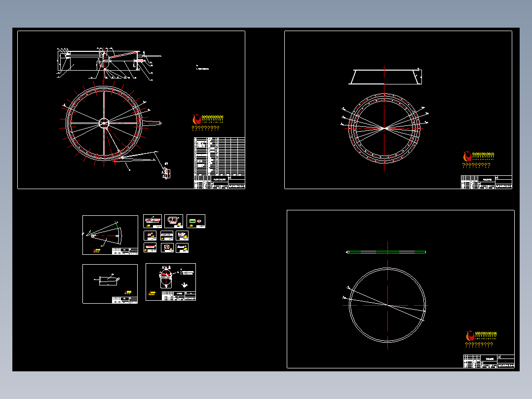Open the fan-shaped sector part sheet

[110, 235]
